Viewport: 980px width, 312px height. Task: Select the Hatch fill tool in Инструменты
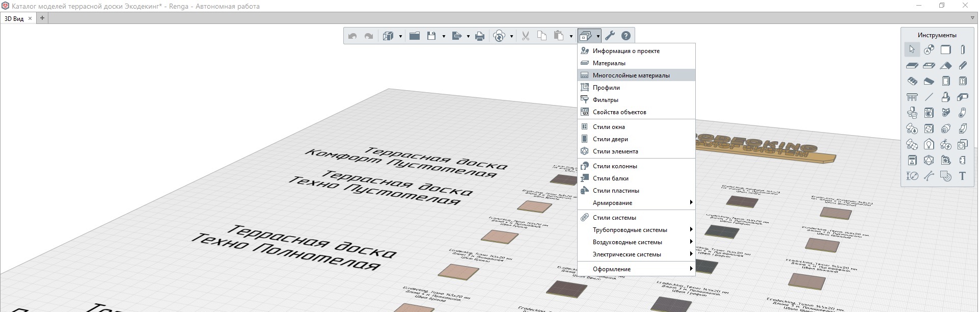click(x=945, y=176)
